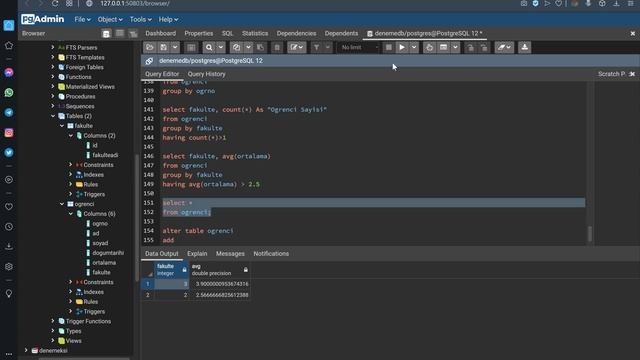Expand the Views tree node
This screenshot has width=640, height=360.
(x=53, y=341)
